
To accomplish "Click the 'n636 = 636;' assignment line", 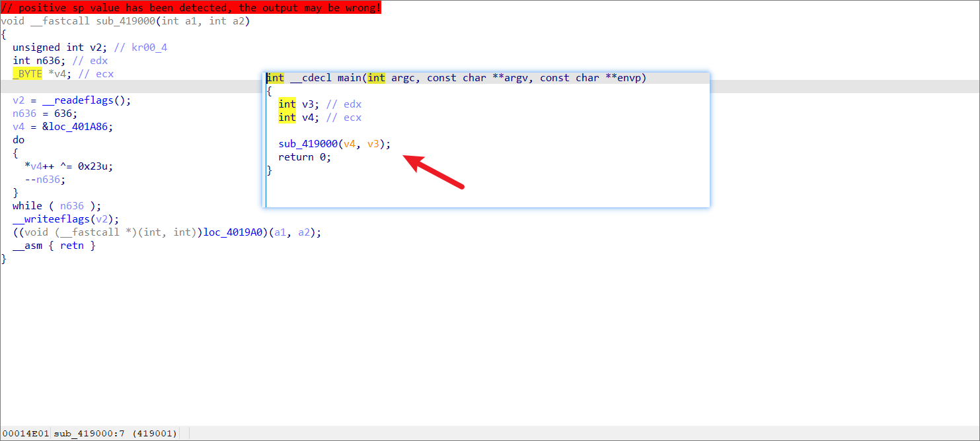I will click(45, 114).
